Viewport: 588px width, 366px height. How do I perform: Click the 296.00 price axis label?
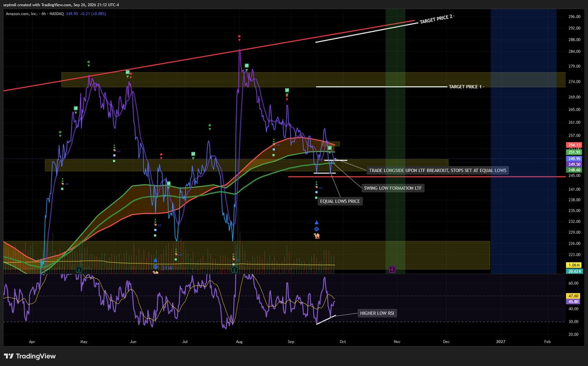(575, 17)
